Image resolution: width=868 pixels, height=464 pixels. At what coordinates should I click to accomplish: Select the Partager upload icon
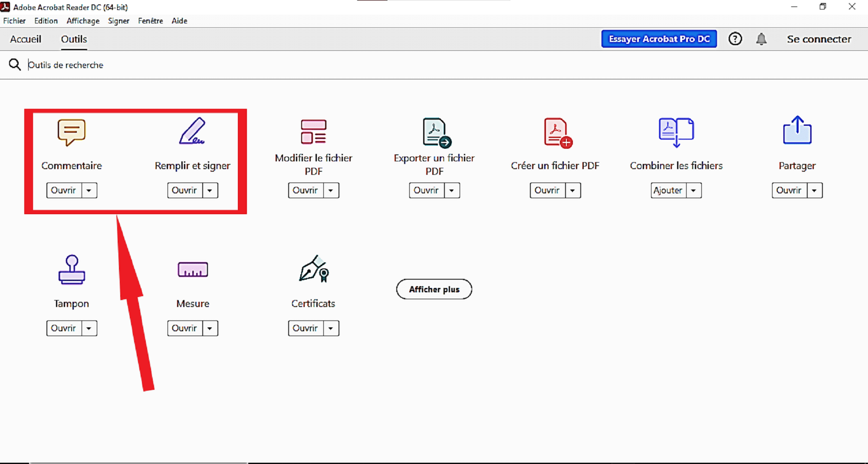pyautogui.click(x=797, y=130)
